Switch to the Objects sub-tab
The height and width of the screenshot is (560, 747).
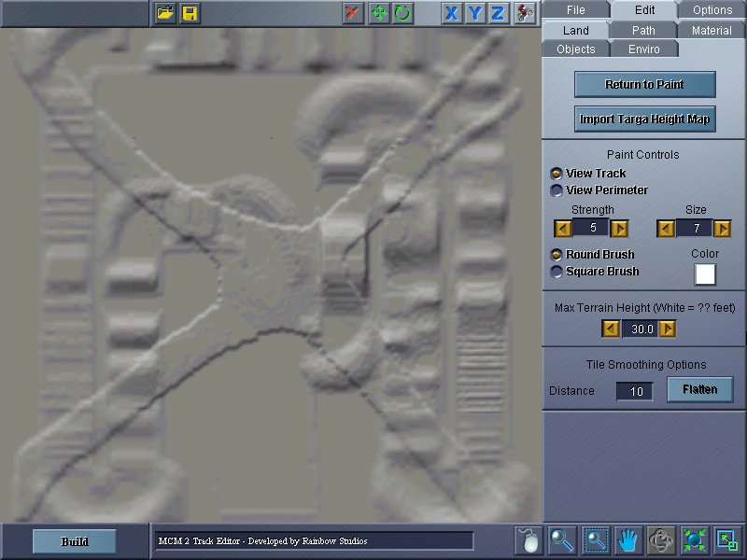(x=575, y=49)
